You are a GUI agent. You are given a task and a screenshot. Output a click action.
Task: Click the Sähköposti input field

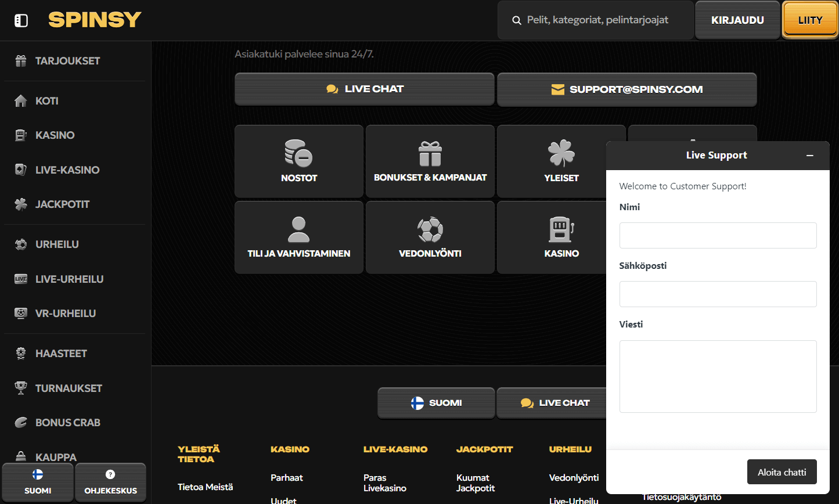[x=718, y=294]
